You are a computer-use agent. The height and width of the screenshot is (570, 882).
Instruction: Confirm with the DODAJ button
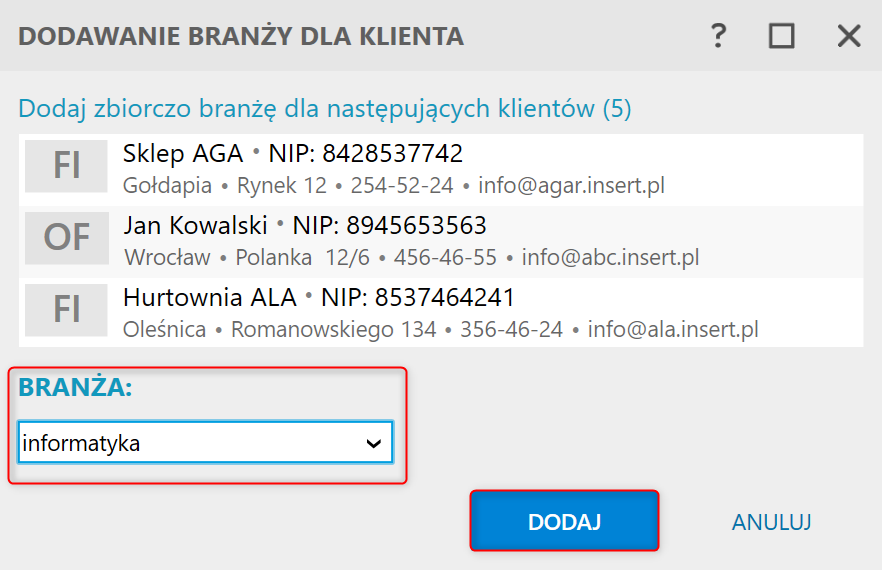coord(564,521)
